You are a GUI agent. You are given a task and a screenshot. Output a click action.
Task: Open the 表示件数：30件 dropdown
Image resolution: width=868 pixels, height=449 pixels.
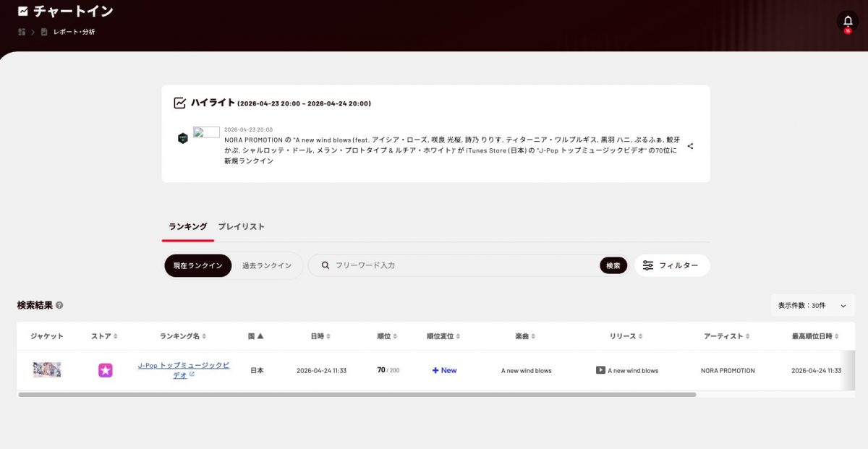click(812, 305)
